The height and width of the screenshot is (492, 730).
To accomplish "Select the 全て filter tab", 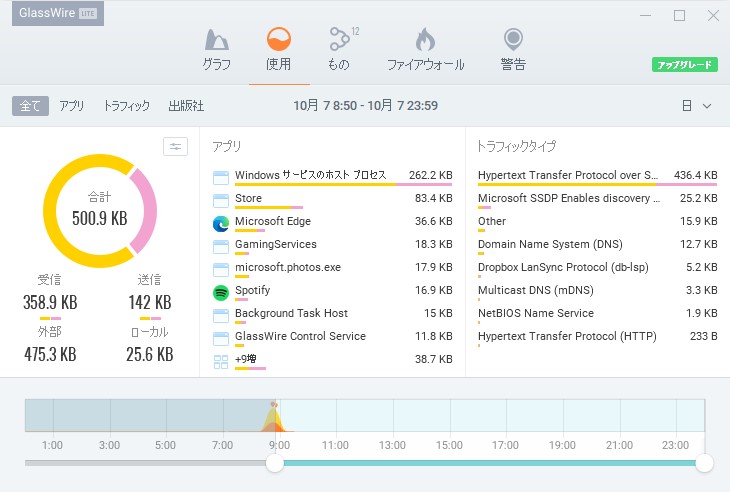I will point(30,106).
